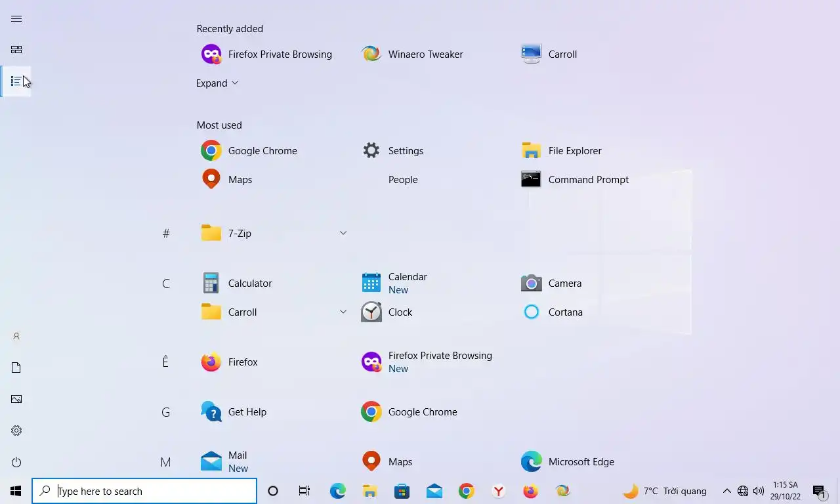Open Firefox on the taskbar
This screenshot has width=840, height=504.
coord(530,491)
